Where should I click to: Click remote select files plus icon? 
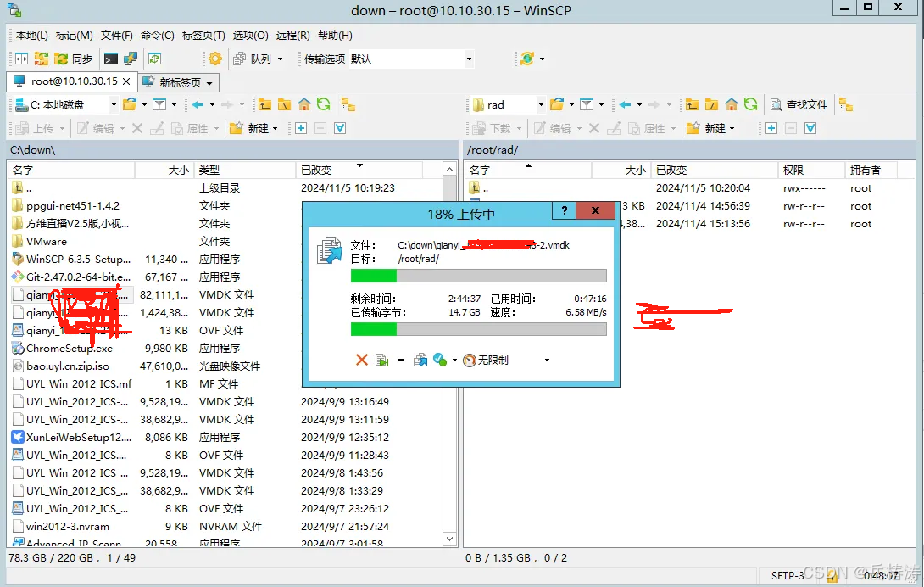(771, 129)
